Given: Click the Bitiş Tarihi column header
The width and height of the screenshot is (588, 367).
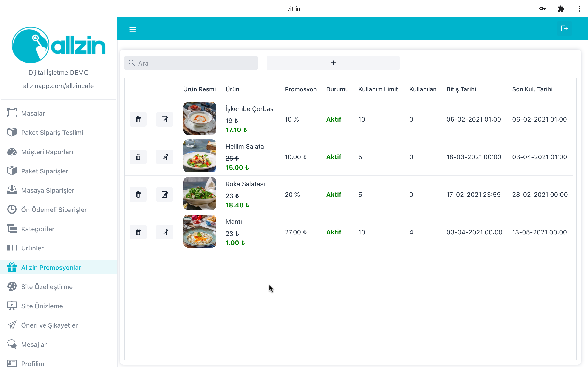Looking at the screenshot, I should pos(461,89).
